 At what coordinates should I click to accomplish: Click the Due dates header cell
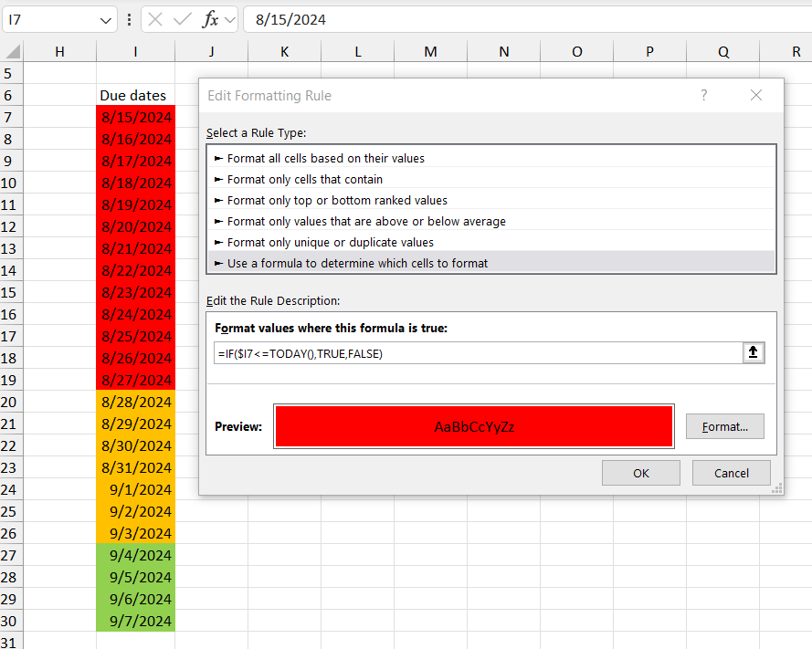click(135, 95)
